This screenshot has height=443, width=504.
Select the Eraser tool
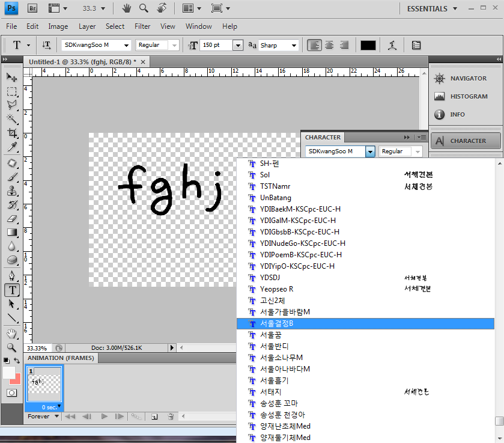(12, 219)
